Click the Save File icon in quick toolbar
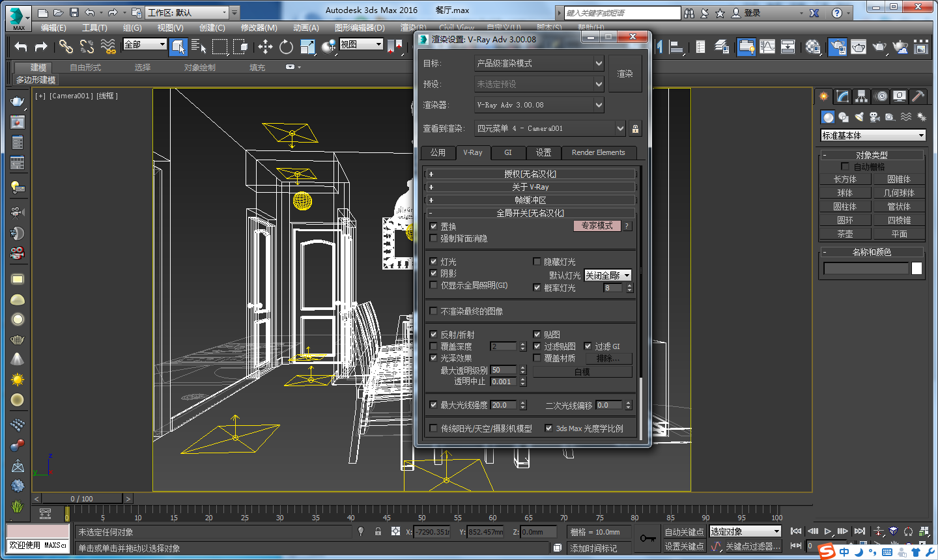 [x=74, y=12]
